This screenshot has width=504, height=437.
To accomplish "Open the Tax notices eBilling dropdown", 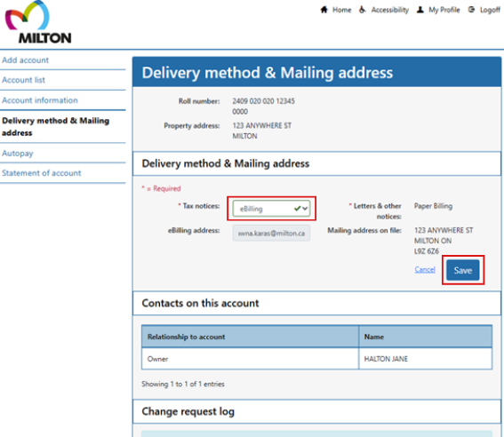I will [272, 209].
